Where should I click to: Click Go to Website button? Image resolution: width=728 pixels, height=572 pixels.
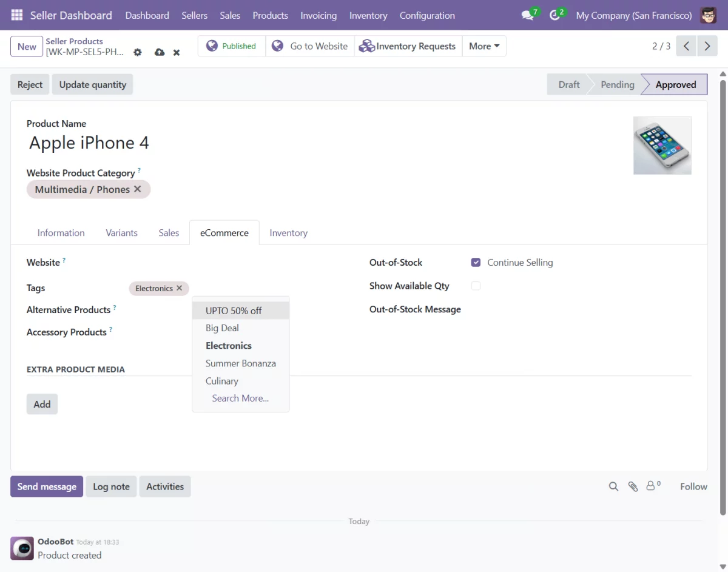[310, 46]
